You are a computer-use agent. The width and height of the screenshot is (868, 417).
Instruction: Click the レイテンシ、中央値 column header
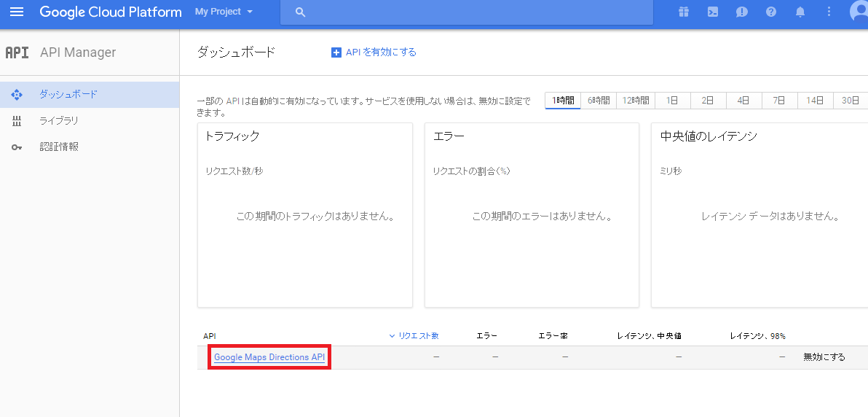coord(650,335)
